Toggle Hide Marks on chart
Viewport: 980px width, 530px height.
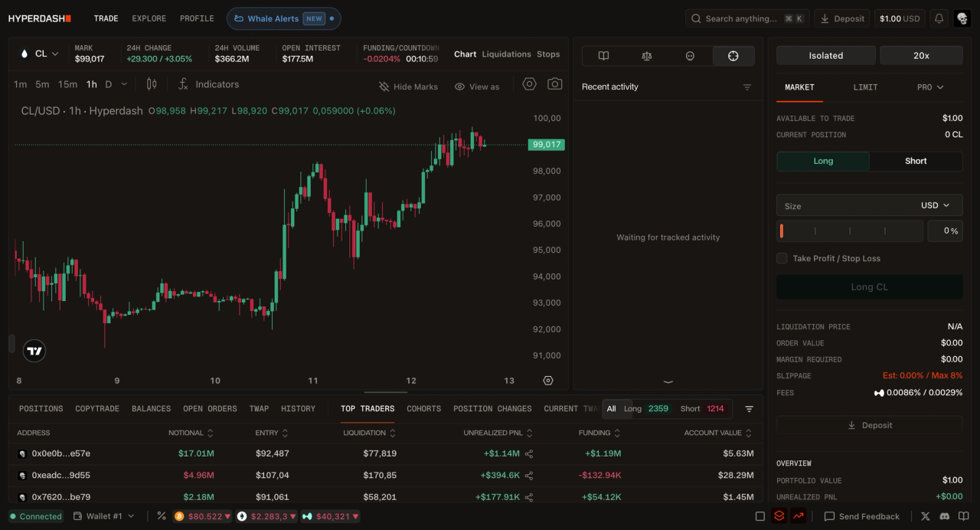[408, 87]
